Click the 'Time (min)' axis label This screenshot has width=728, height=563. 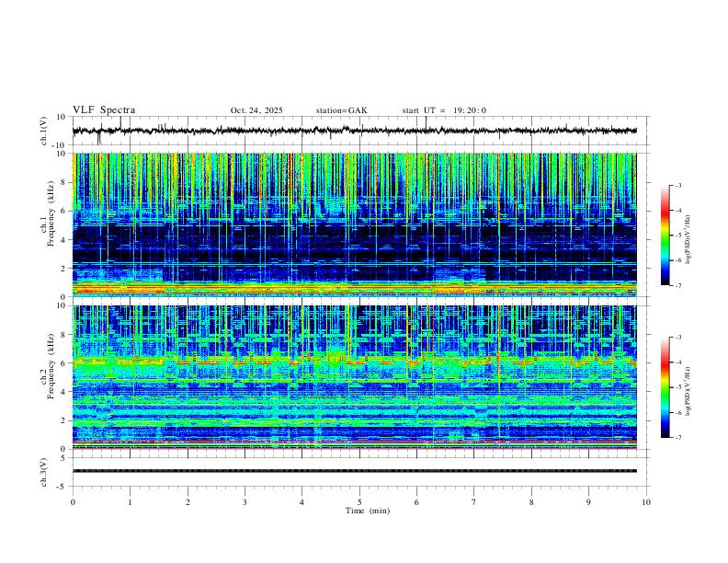[x=368, y=511]
